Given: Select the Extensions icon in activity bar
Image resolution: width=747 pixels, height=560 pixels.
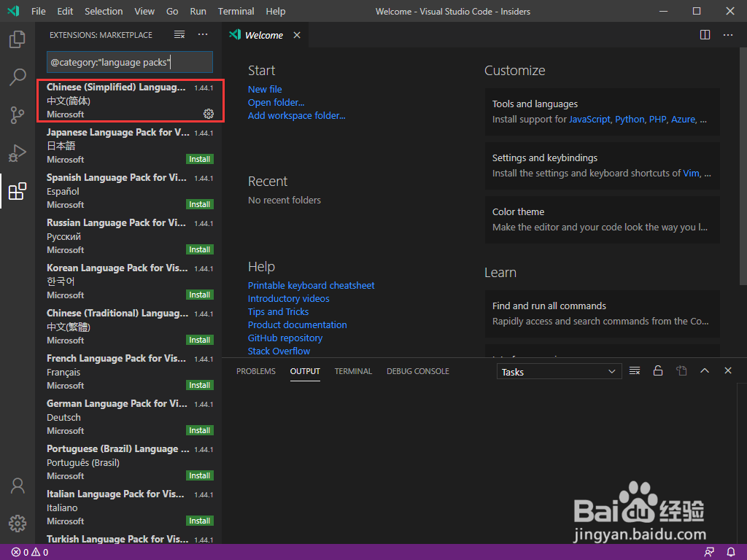Looking at the screenshot, I should point(18,191).
